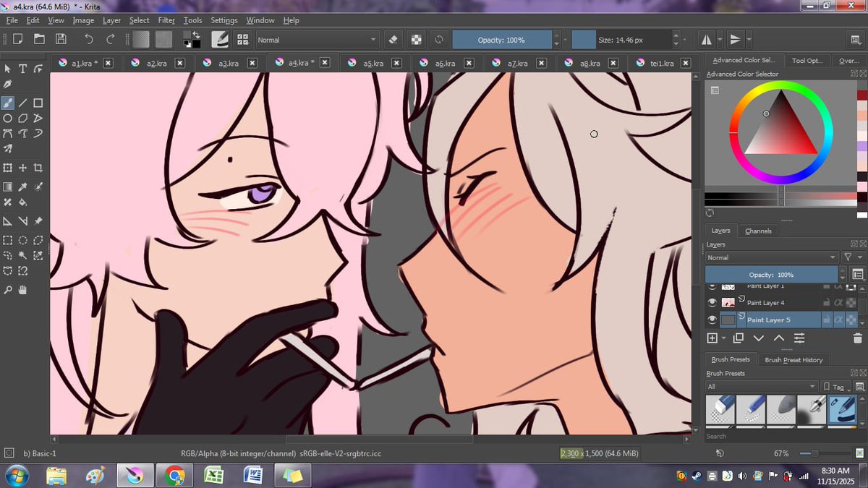Toggle horizontal mirror tool
Image resolution: width=868 pixels, height=488 pixels.
[706, 39]
